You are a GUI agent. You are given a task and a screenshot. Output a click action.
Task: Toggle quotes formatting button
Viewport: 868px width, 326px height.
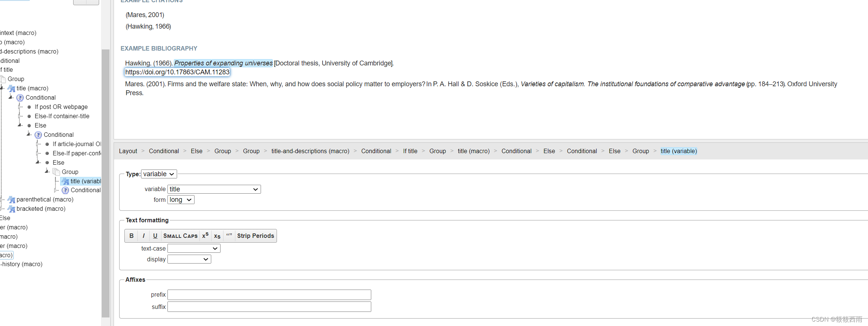click(229, 236)
